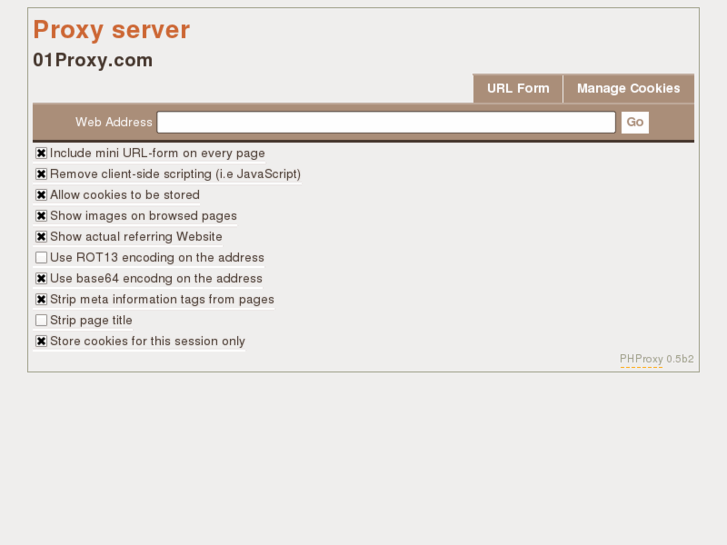727x545 pixels.
Task: Disable Use base64 encoding on the address
Action: pyautogui.click(x=41, y=278)
